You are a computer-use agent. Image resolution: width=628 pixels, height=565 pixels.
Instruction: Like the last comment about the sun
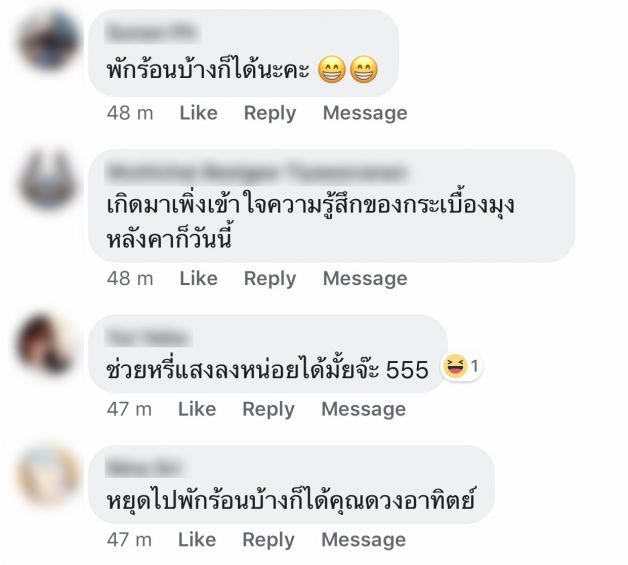[x=197, y=539]
